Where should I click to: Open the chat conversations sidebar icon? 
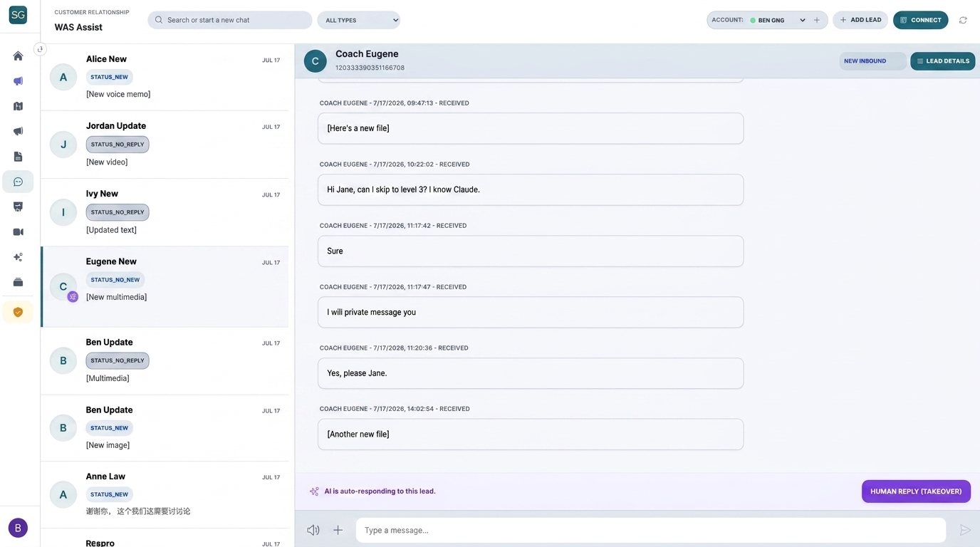[18, 182]
